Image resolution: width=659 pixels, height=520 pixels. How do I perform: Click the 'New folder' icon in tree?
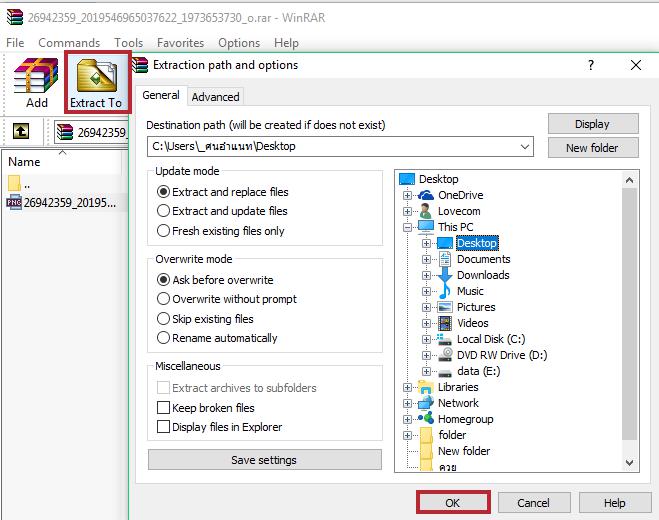426,451
